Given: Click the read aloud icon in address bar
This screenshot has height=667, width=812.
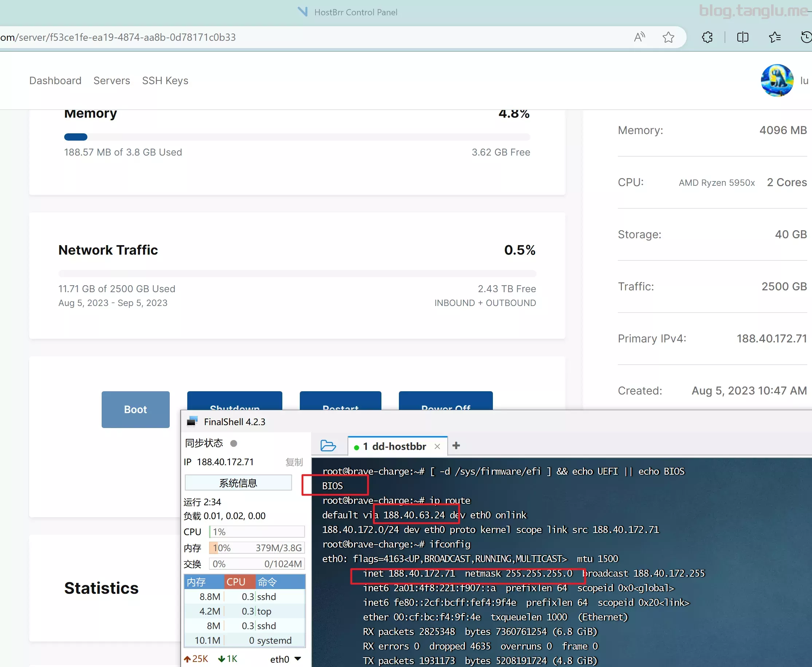Looking at the screenshot, I should pos(639,37).
